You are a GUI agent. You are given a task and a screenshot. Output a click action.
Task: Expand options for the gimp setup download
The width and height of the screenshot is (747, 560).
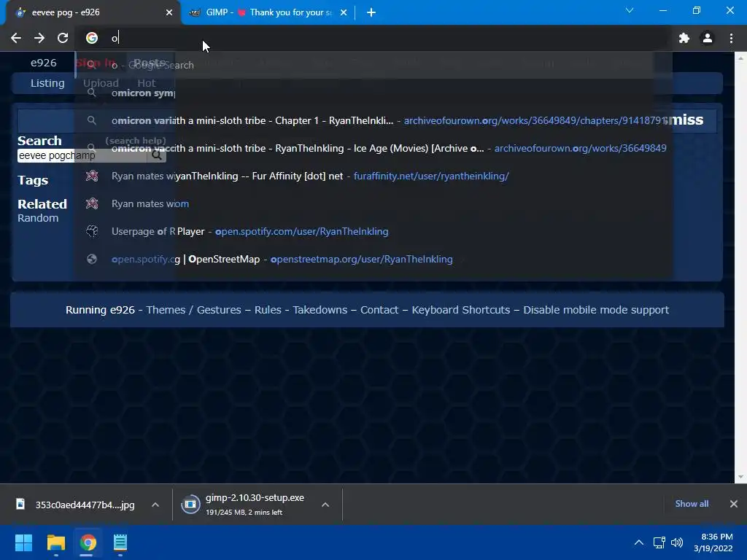tap(325, 505)
